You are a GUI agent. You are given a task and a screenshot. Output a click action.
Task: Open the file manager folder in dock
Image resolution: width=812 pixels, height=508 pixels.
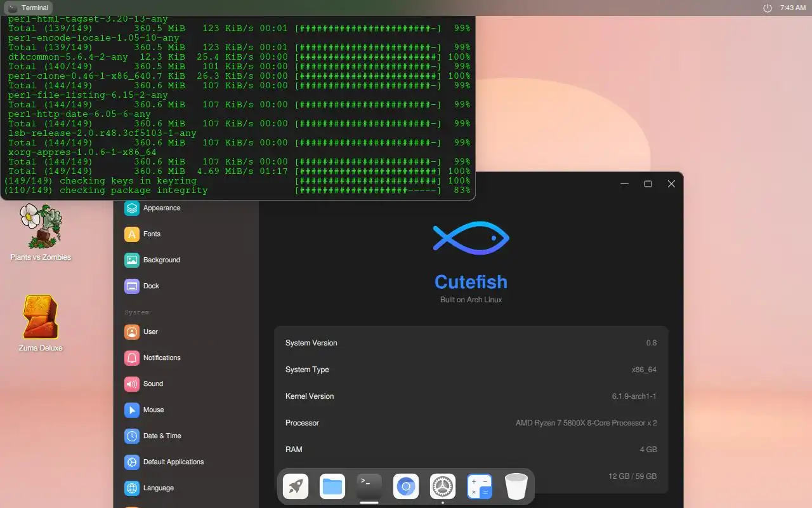coord(332,487)
